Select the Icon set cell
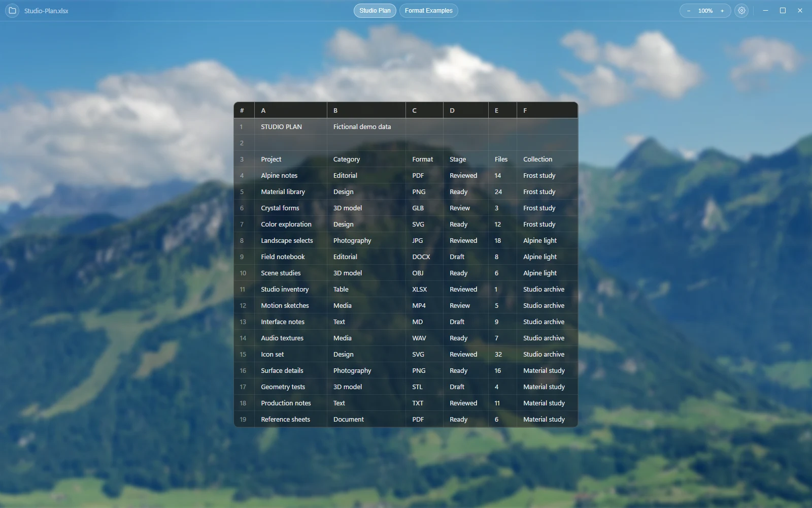 click(291, 354)
